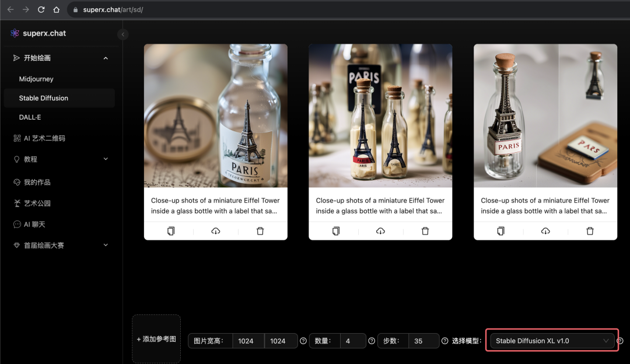Click the superx.chat title link
630x364 pixels.
(44, 33)
